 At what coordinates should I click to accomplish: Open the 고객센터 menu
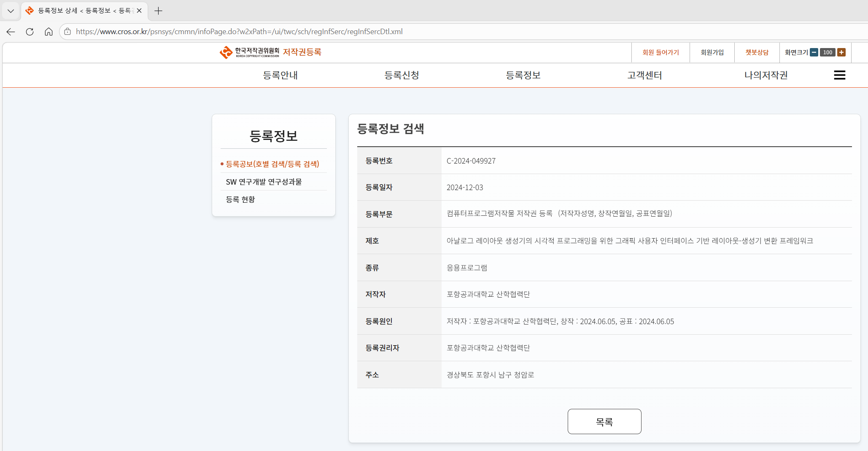click(x=644, y=75)
